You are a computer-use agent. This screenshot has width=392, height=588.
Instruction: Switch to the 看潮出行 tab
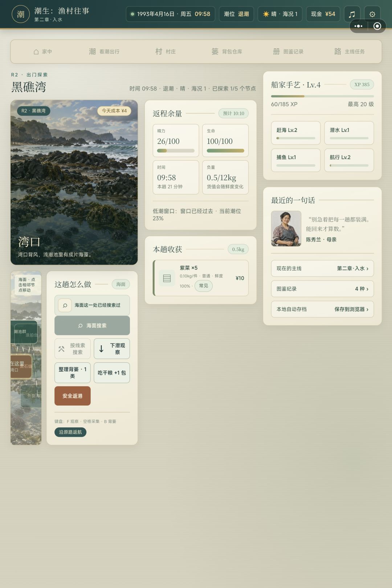point(104,52)
